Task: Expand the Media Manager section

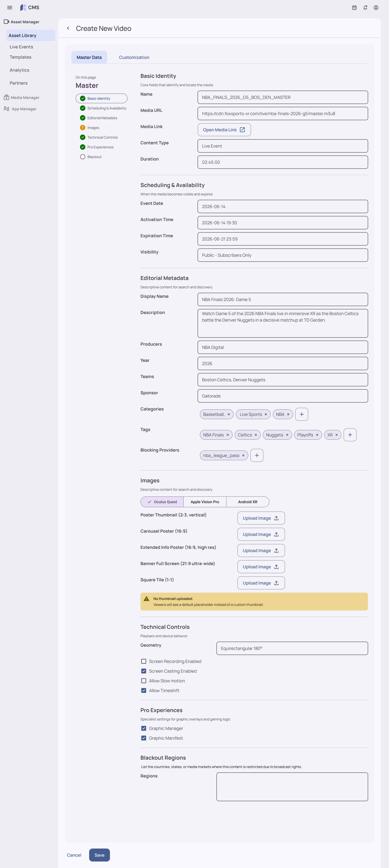Action: coord(22,97)
